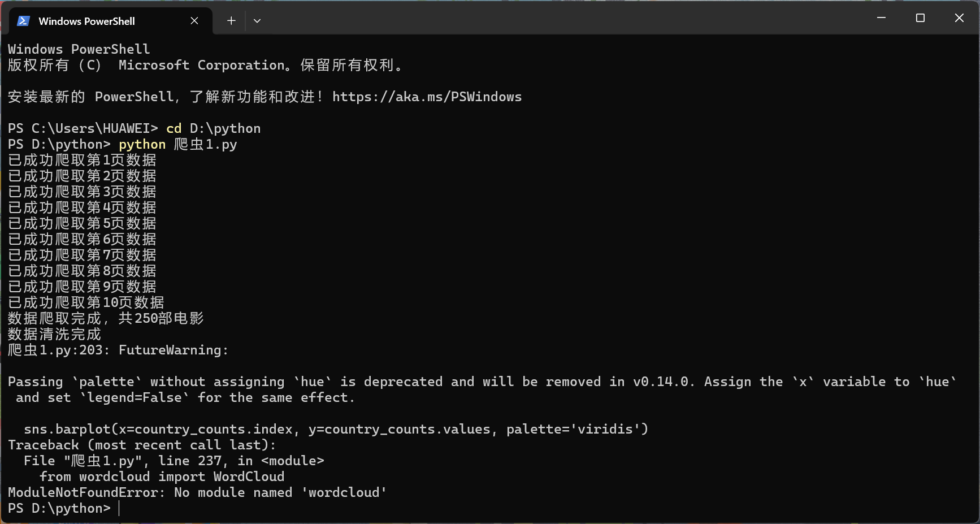Click the FutureWarning output line
This screenshot has height=524, width=980.
pos(118,350)
